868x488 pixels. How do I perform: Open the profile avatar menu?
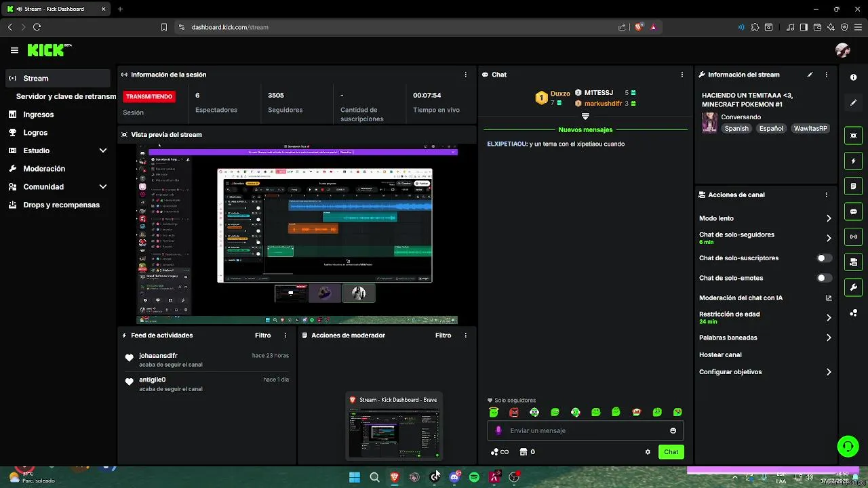(843, 50)
